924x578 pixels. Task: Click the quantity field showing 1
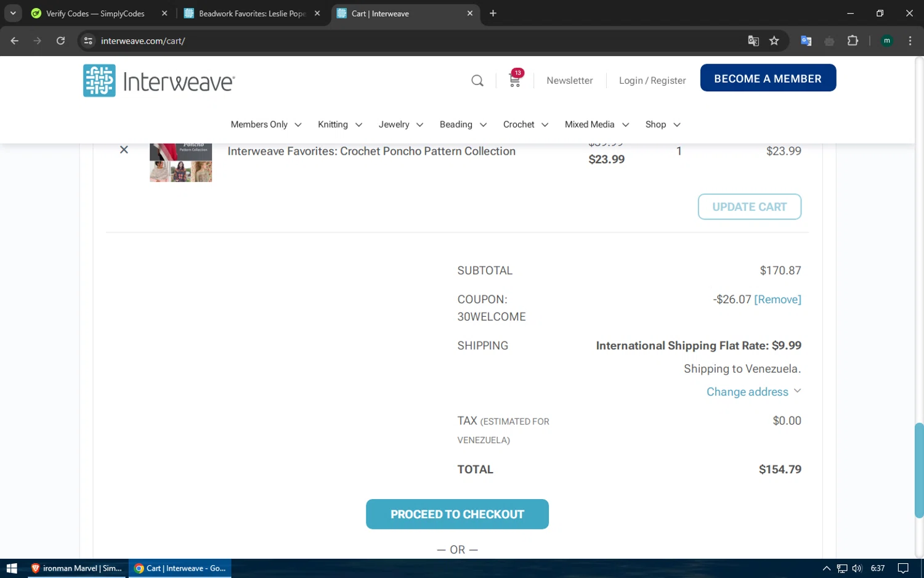(679, 151)
